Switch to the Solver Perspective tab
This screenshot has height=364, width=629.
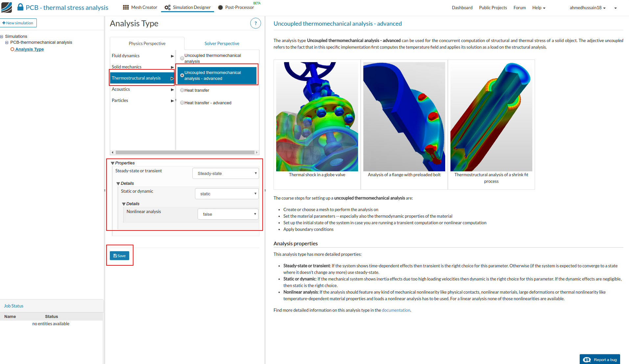[x=222, y=43]
